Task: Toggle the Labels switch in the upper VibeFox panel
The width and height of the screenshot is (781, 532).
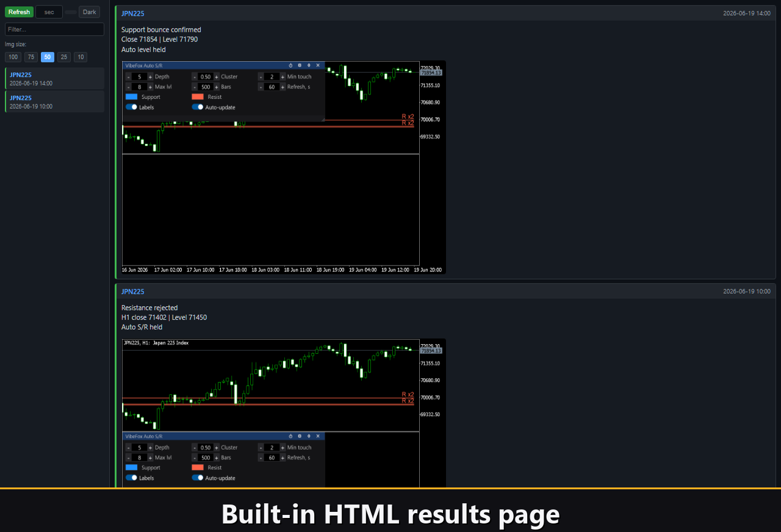Action: pyautogui.click(x=131, y=107)
